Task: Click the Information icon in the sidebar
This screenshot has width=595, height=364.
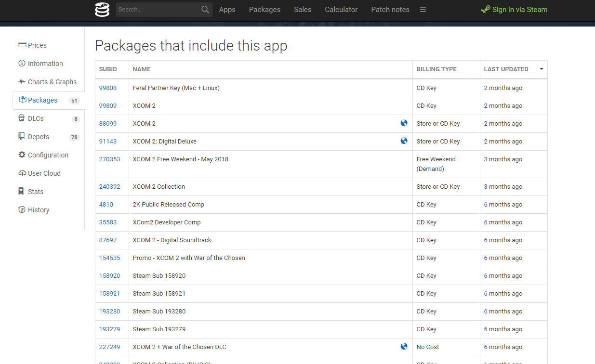Action: click(x=22, y=63)
